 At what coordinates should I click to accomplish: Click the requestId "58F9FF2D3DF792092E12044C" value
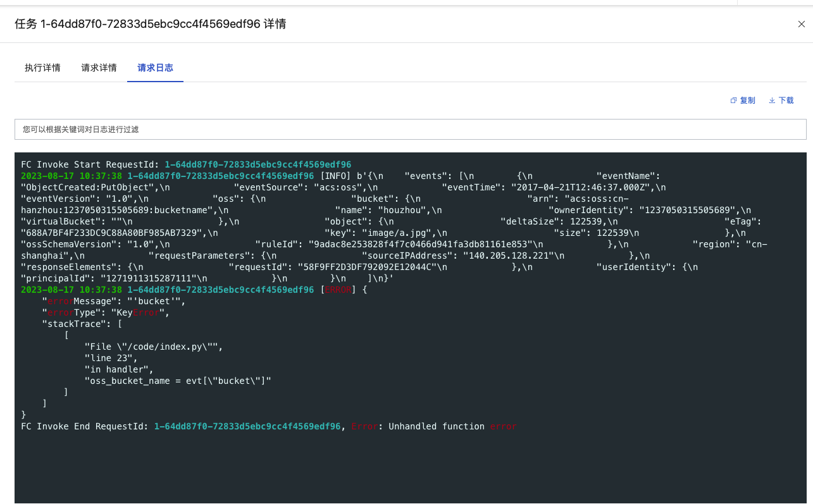click(367, 267)
